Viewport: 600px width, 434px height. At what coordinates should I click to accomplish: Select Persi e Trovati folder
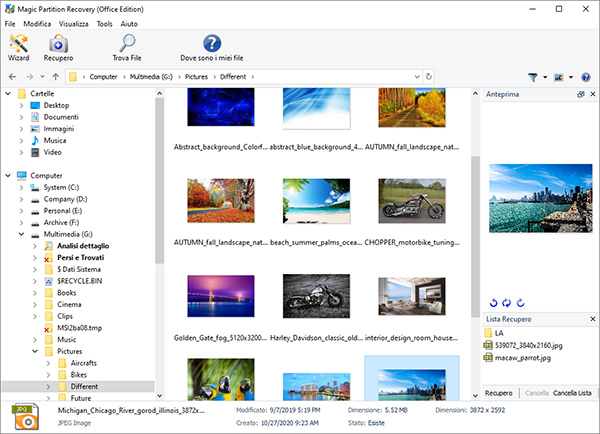pyautogui.click(x=80, y=258)
